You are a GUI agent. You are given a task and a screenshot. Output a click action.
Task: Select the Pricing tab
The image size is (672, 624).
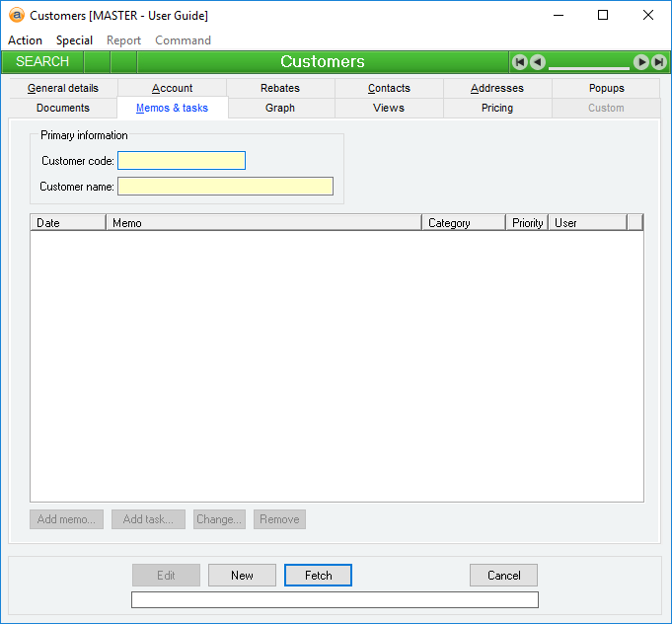(497, 108)
